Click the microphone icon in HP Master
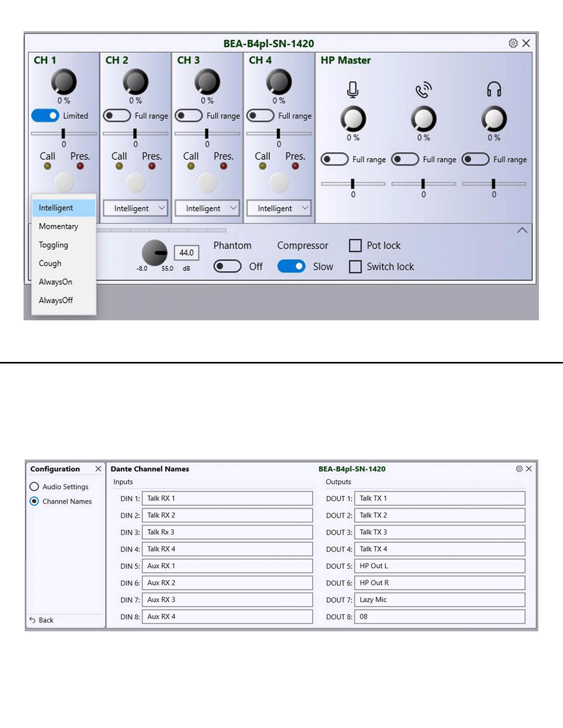Image resolution: width=563 pixels, height=728 pixels. click(x=353, y=90)
